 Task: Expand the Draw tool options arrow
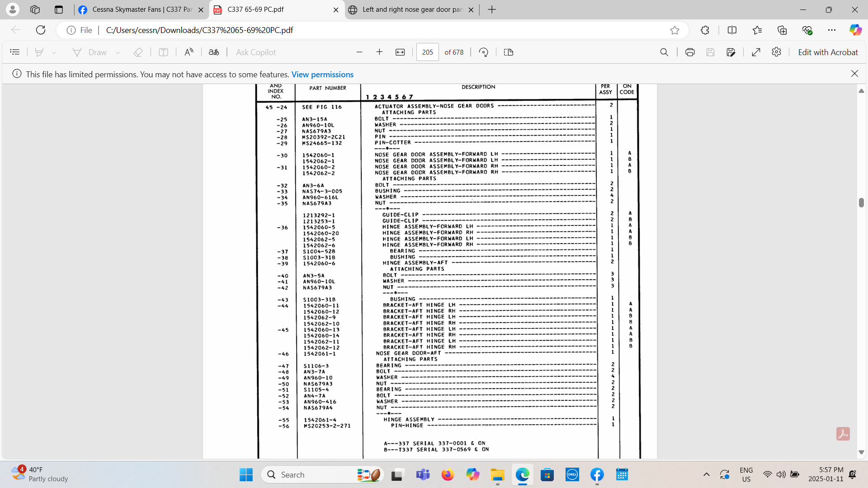pyautogui.click(x=118, y=53)
